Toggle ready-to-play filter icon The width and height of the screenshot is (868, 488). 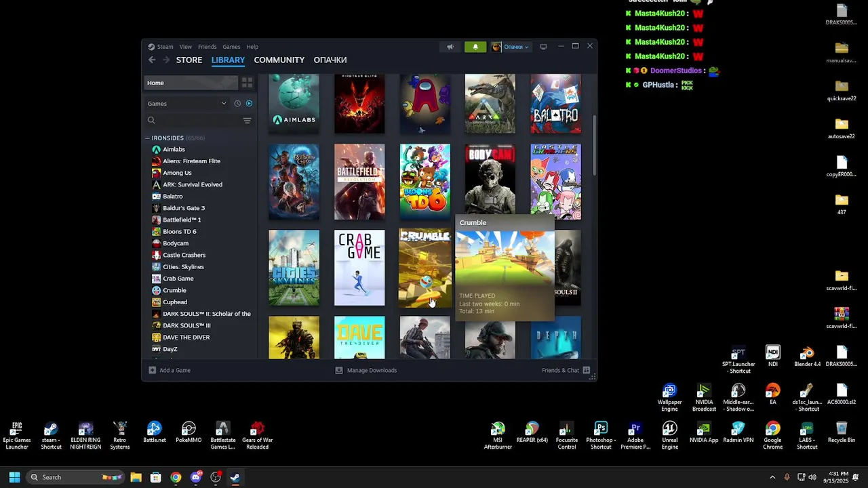(249, 104)
